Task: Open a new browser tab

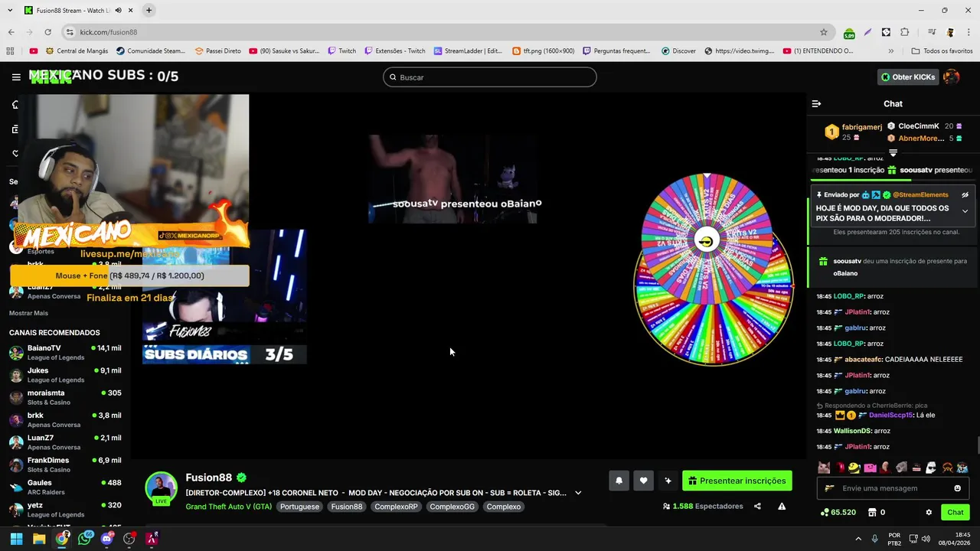Action: click(x=149, y=11)
